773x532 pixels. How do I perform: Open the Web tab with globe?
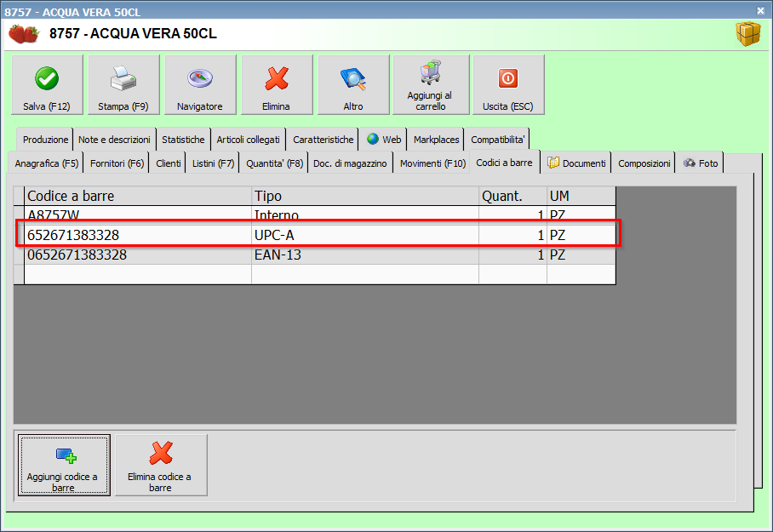pyautogui.click(x=384, y=140)
